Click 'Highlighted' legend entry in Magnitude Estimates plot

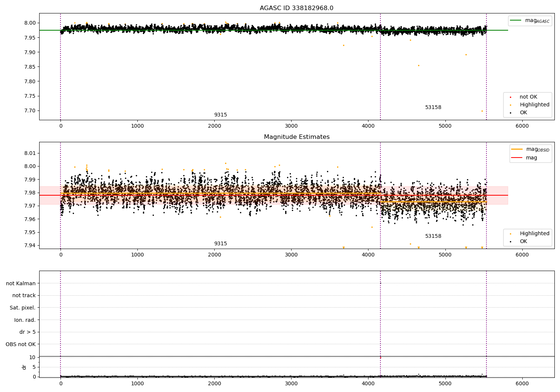[534, 234]
